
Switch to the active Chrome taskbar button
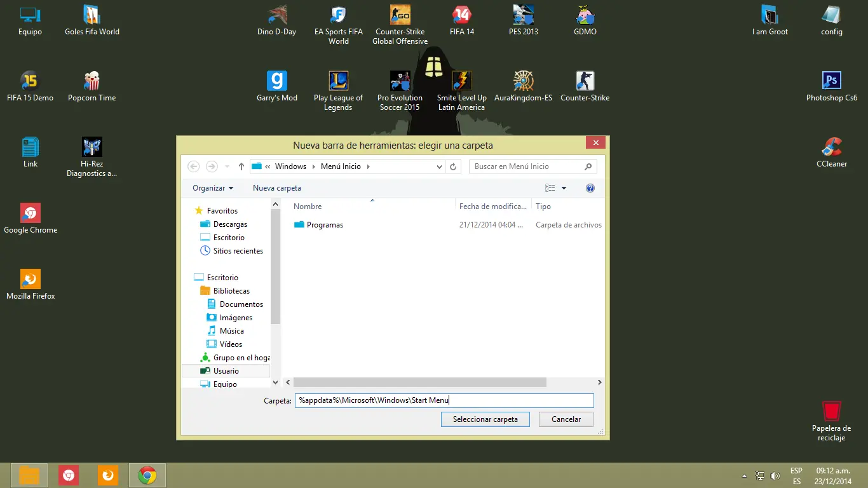pos(147,475)
